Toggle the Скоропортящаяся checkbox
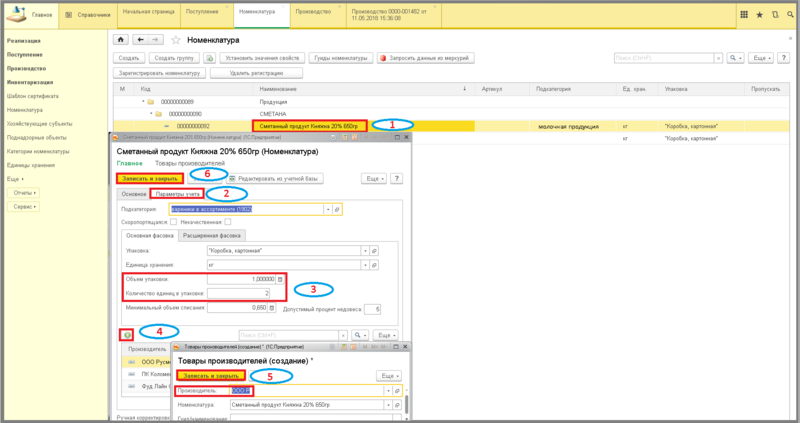 [x=172, y=222]
